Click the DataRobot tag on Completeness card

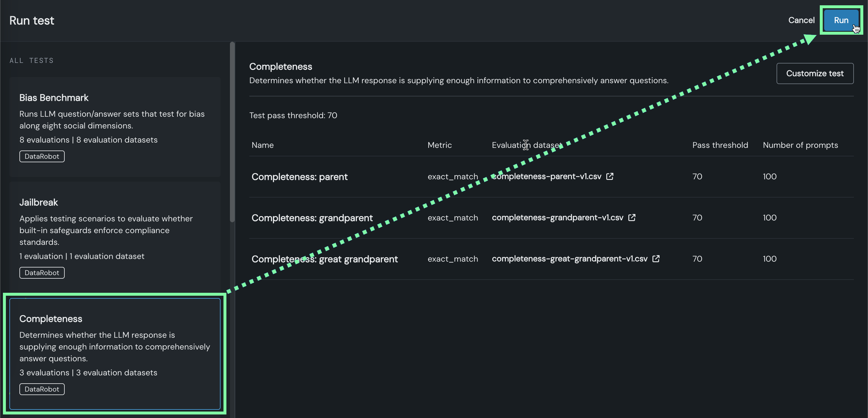click(42, 389)
